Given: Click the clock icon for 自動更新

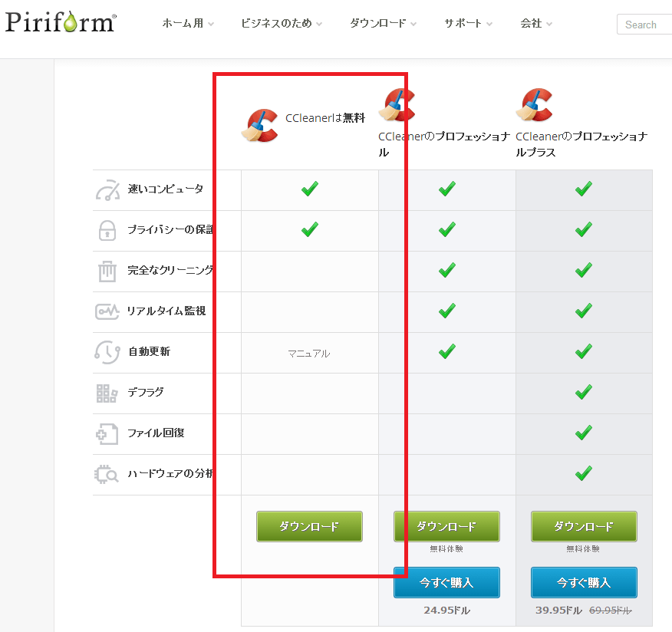Looking at the screenshot, I should point(107,352).
